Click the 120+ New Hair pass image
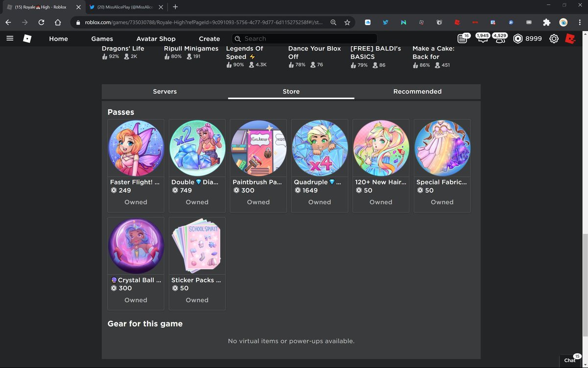This screenshot has width=588, height=368. tap(381, 148)
